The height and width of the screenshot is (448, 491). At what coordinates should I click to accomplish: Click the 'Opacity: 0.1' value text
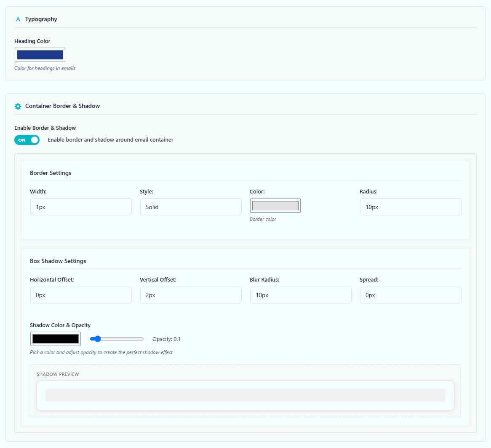(166, 339)
